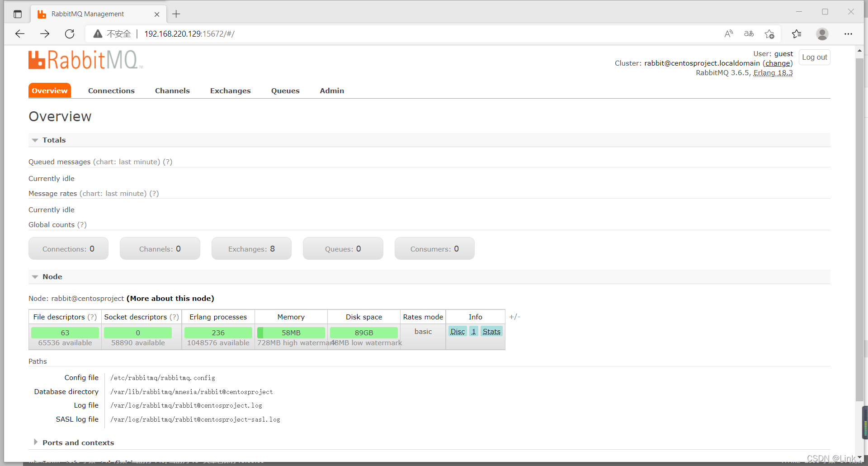Image resolution: width=868 pixels, height=466 pixels.
Task: Select the SASL log file path
Action: 195,419
